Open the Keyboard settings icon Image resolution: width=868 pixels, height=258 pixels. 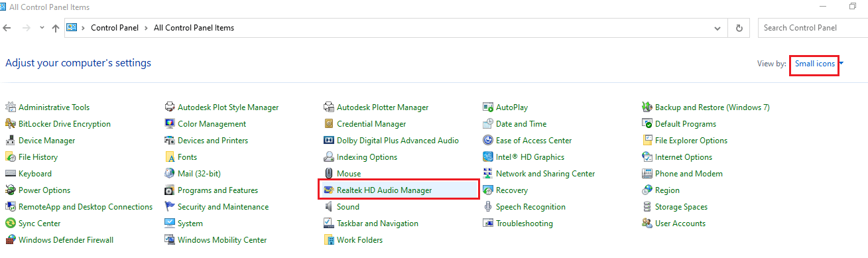[x=11, y=174]
